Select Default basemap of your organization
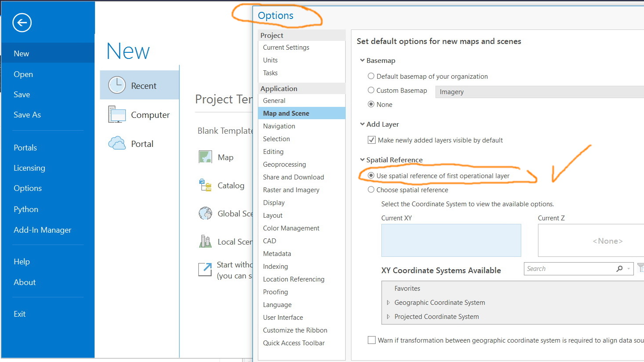The width and height of the screenshot is (644, 362). coord(371,76)
